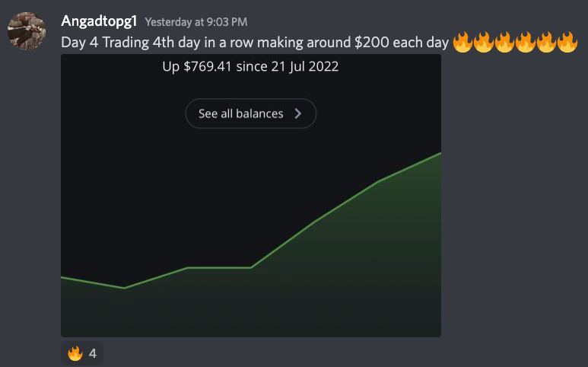Click fourth fire emoji in message text
The image size is (588, 367).
coord(526,42)
